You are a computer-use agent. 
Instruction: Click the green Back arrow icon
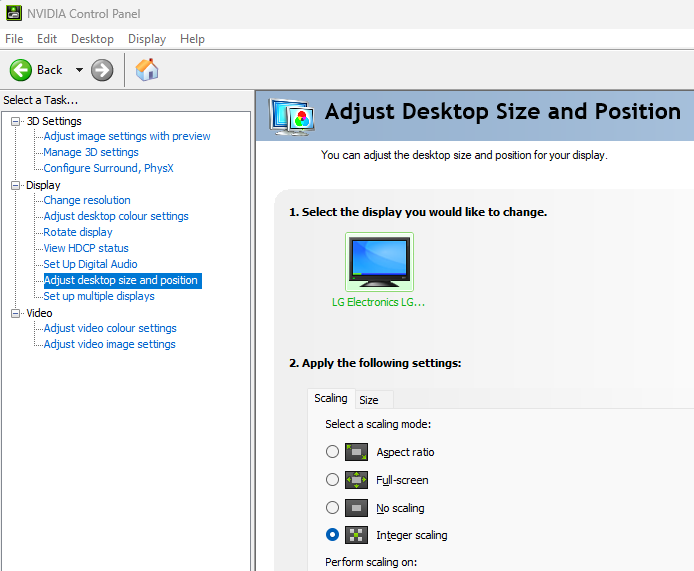pyautogui.click(x=20, y=70)
